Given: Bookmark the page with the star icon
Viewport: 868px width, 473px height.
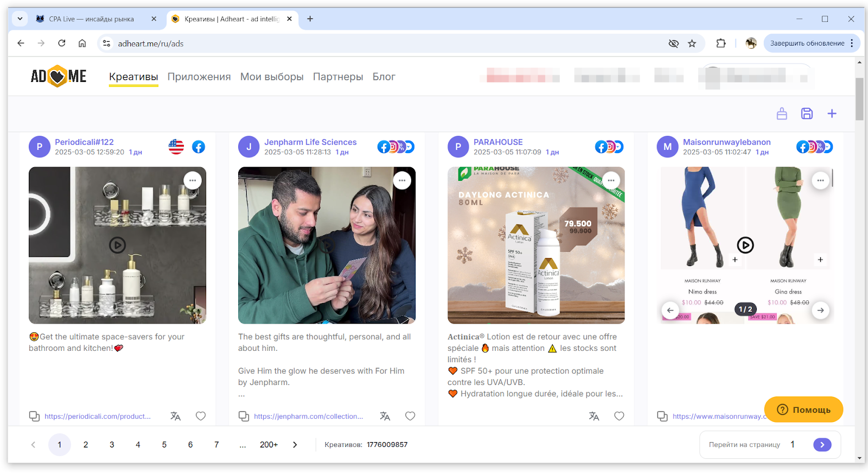Looking at the screenshot, I should coord(692,43).
